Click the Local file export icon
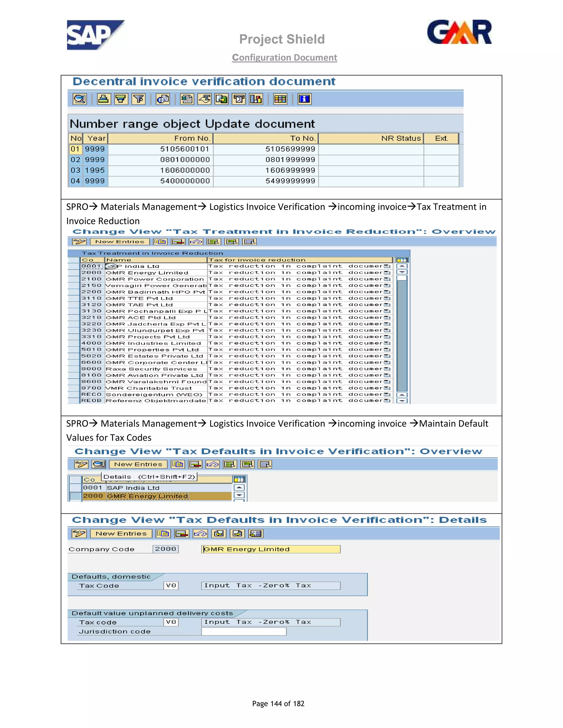This screenshot has width=563, height=728. [222, 99]
